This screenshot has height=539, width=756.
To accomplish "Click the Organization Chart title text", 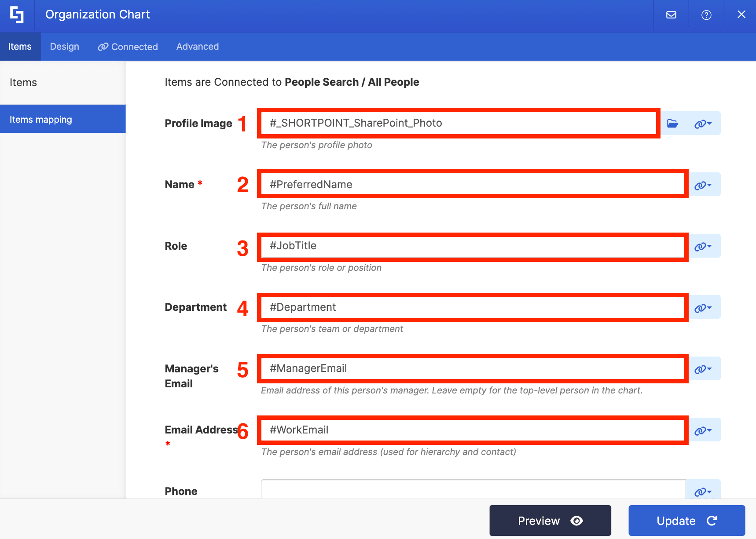I will (98, 15).
